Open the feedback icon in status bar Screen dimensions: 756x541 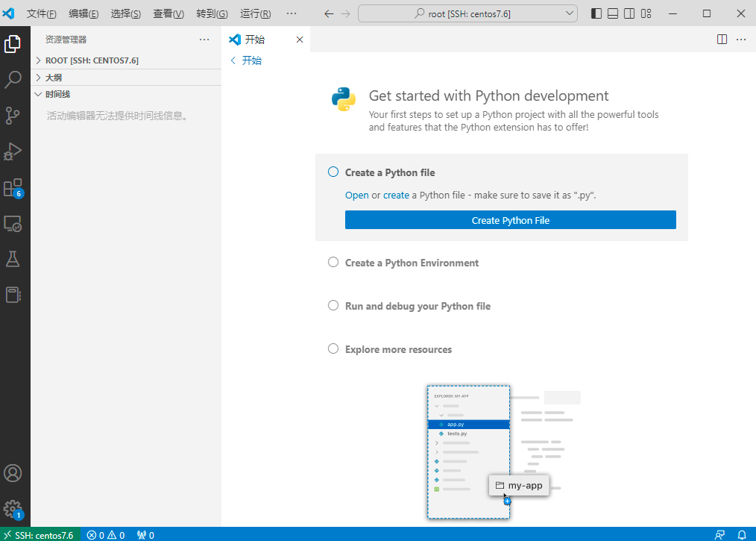(719, 535)
